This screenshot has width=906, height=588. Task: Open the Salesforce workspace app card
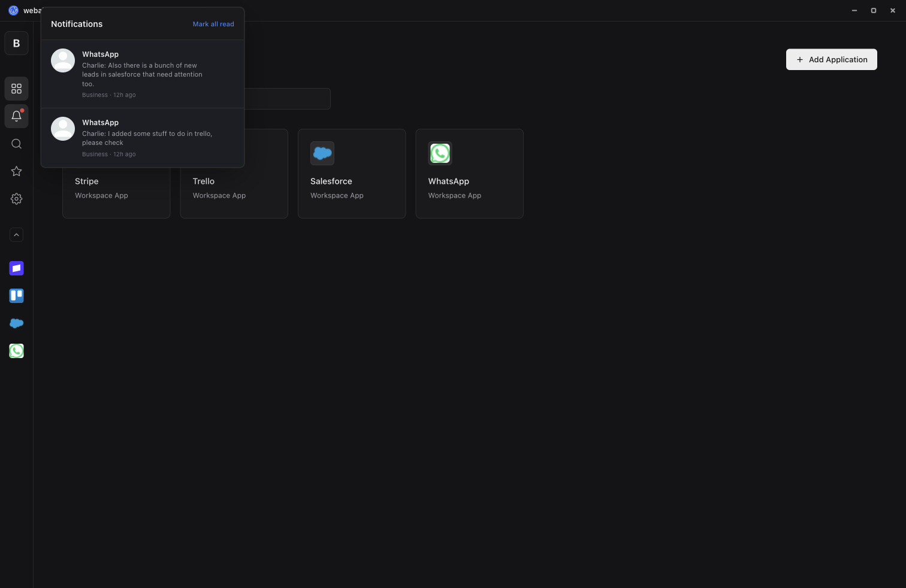click(x=352, y=174)
